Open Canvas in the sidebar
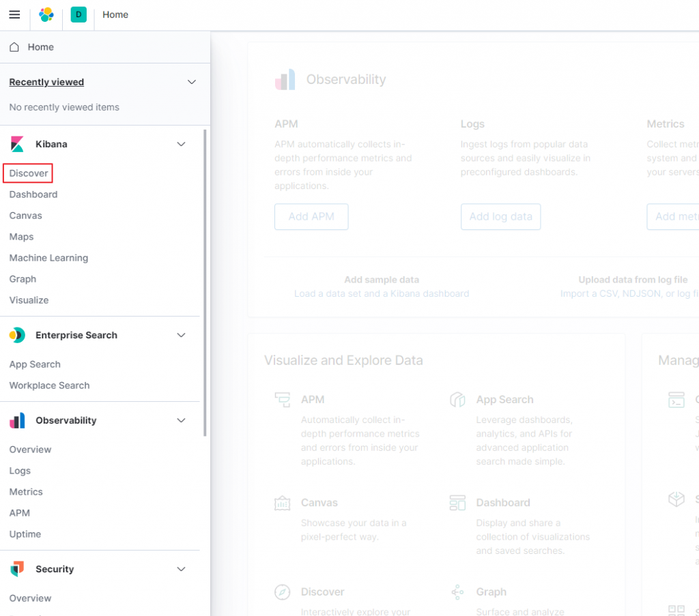699x616 pixels. click(x=25, y=216)
